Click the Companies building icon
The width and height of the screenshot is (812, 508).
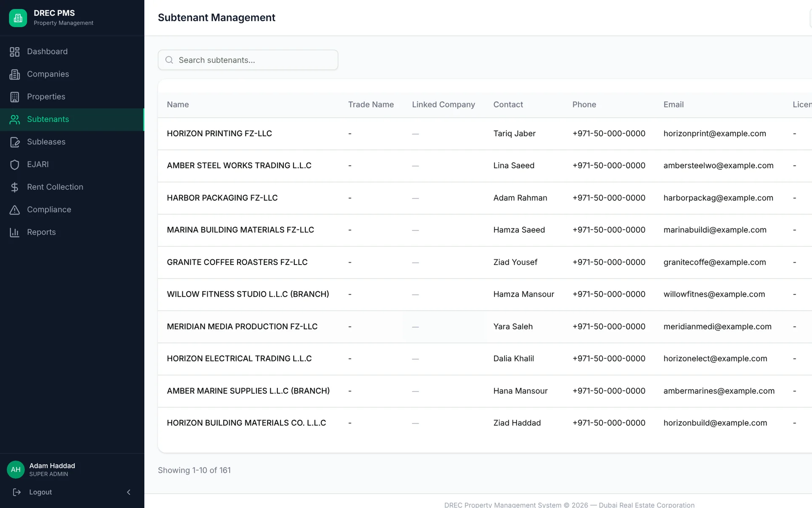tap(15, 74)
